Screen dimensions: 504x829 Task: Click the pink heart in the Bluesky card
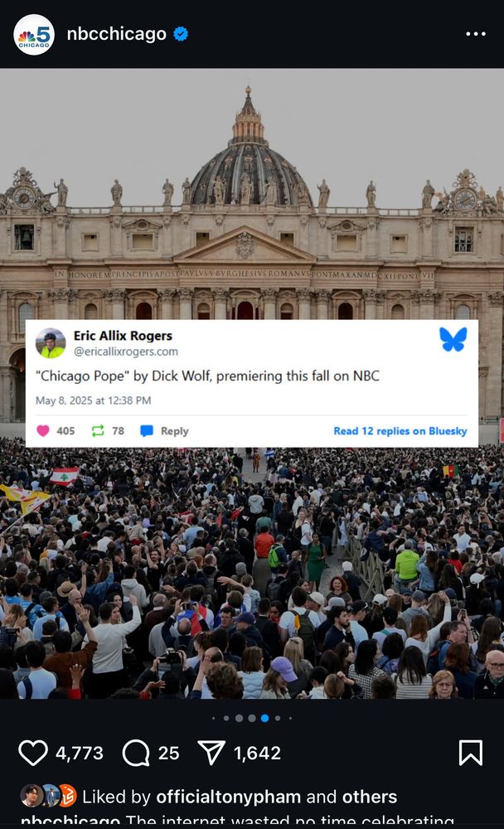(x=43, y=430)
